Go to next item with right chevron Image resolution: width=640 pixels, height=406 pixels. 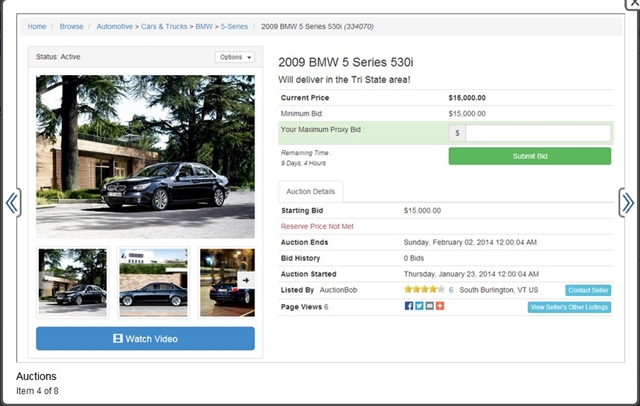[628, 203]
